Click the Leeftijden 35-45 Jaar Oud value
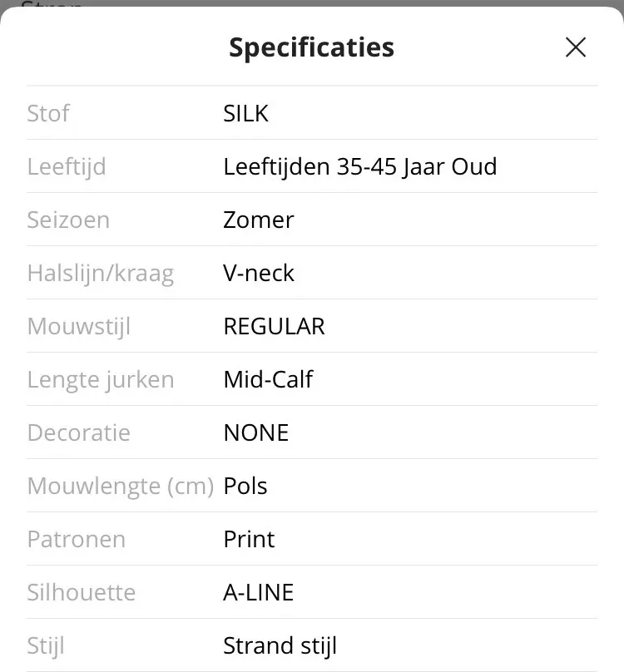 (x=360, y=166)
